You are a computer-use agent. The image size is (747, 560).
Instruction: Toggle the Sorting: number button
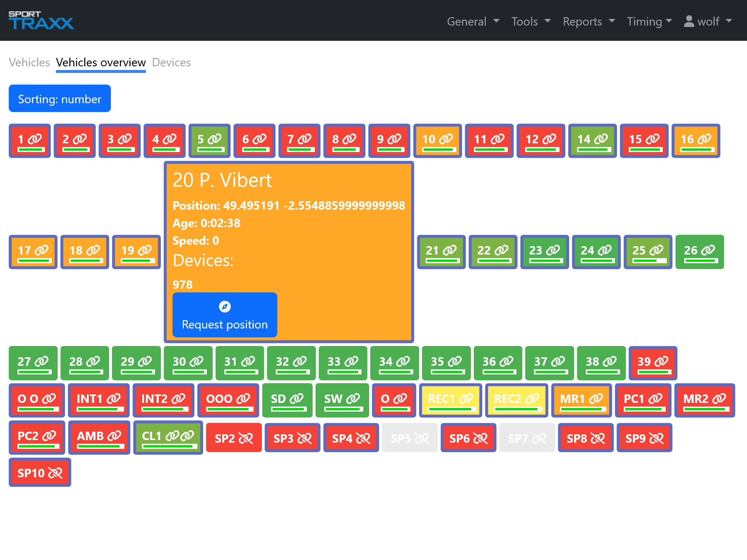pos(60,99)
